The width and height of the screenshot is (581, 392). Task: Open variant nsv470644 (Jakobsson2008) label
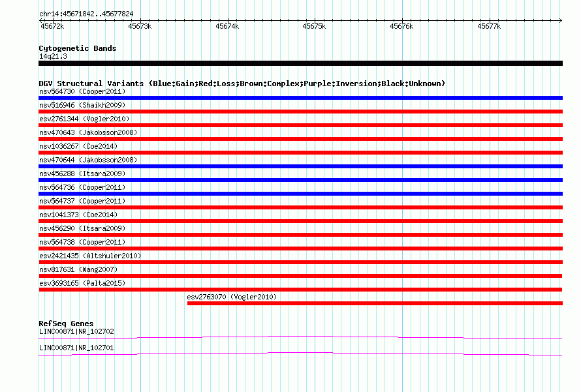(88, 160)
